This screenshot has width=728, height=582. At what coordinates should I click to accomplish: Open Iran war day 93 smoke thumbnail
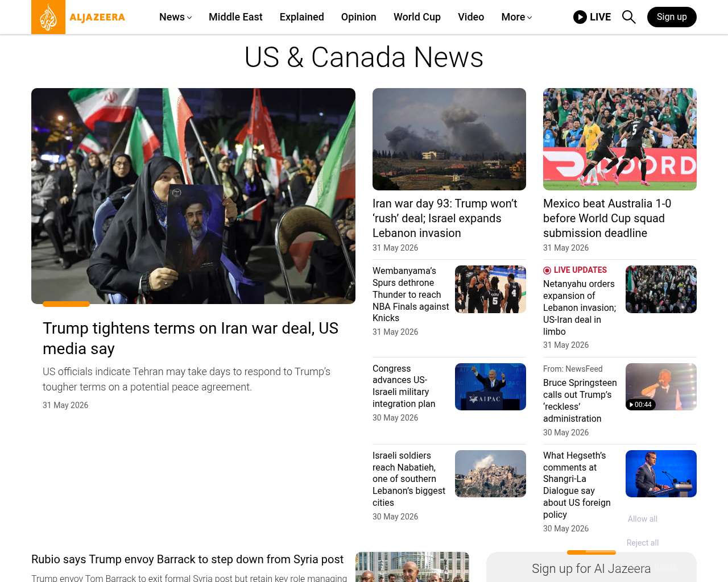(x=449, y=139)
